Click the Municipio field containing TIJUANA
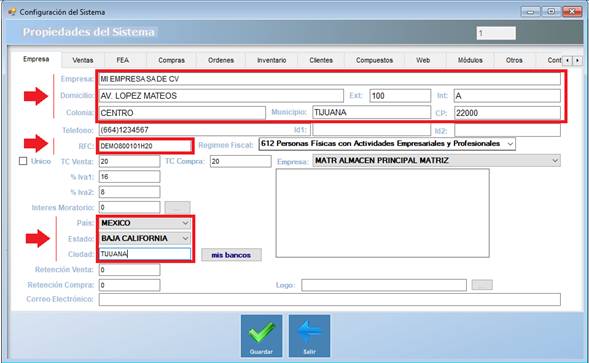Viewport: 589px width, 363px height. tap(372, 112)
